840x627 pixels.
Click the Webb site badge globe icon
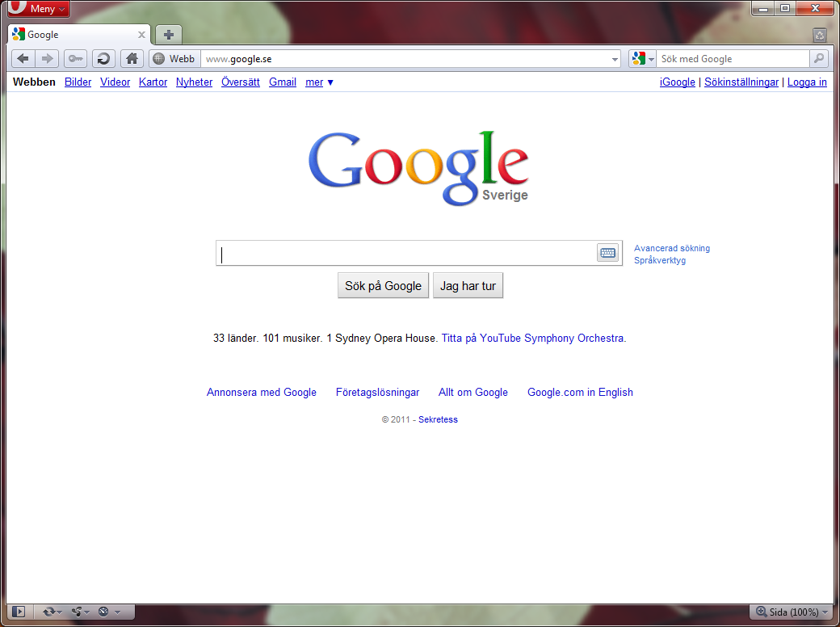click(x=158, y=58)
